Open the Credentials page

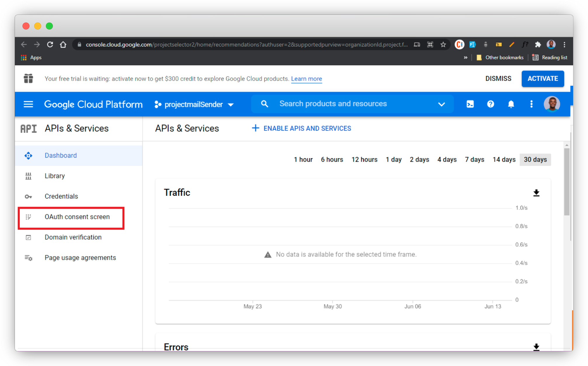79,196
